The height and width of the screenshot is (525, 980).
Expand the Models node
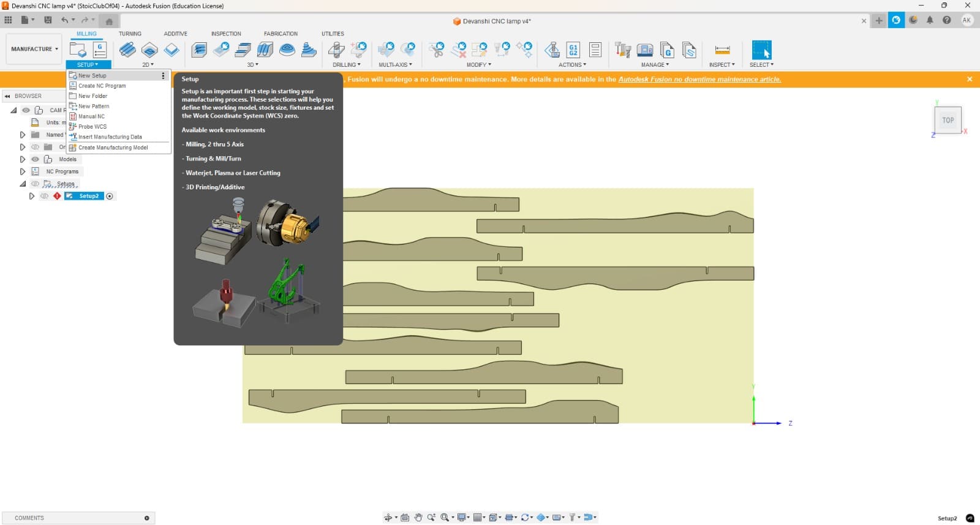pyautogui.click(x=23, y=159)
